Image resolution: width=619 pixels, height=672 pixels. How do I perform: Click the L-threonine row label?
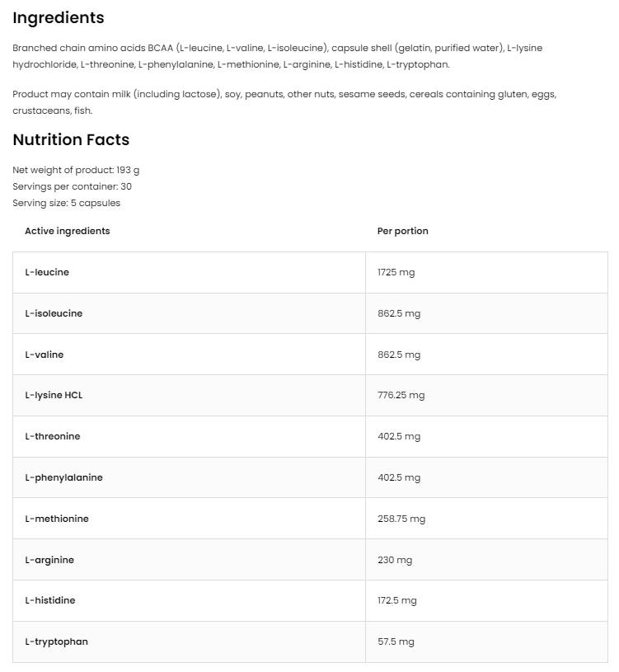pos(52,436)
